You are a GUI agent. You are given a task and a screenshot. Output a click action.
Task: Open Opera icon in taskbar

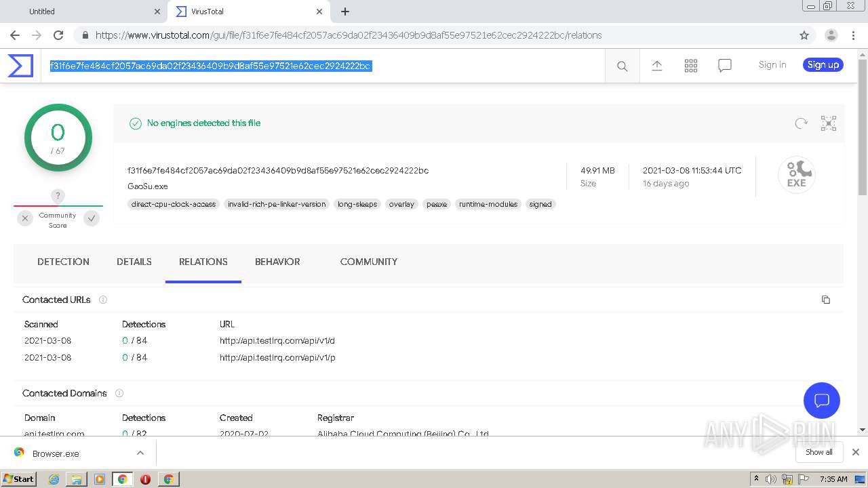tap(145, 479)
